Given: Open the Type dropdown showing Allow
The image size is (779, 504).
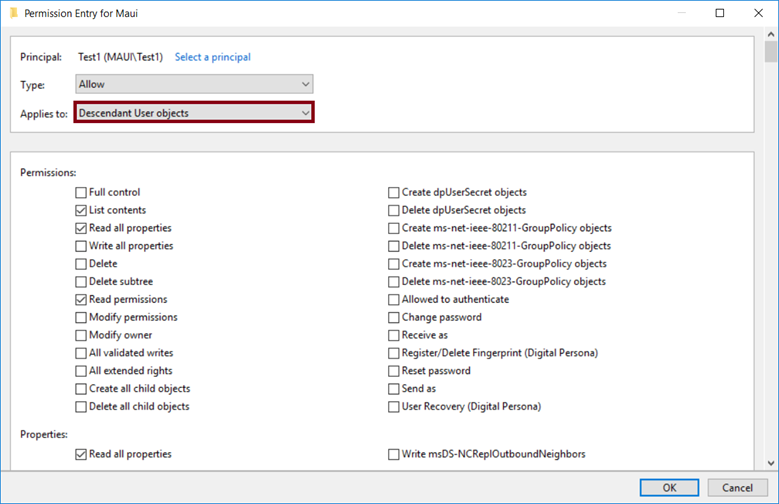Looking at the screenshot, I should point(195,85).
